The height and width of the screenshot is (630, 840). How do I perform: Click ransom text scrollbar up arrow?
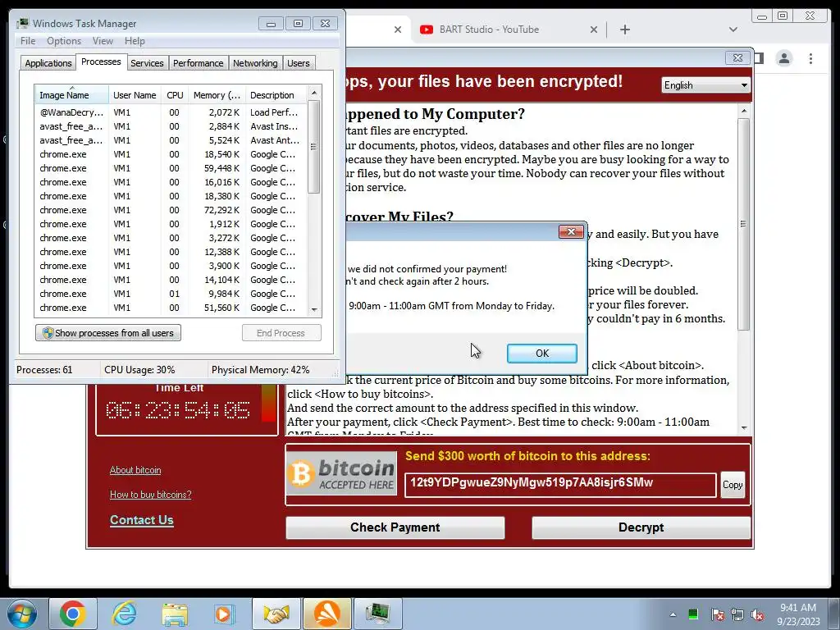(x=743, y=111)
